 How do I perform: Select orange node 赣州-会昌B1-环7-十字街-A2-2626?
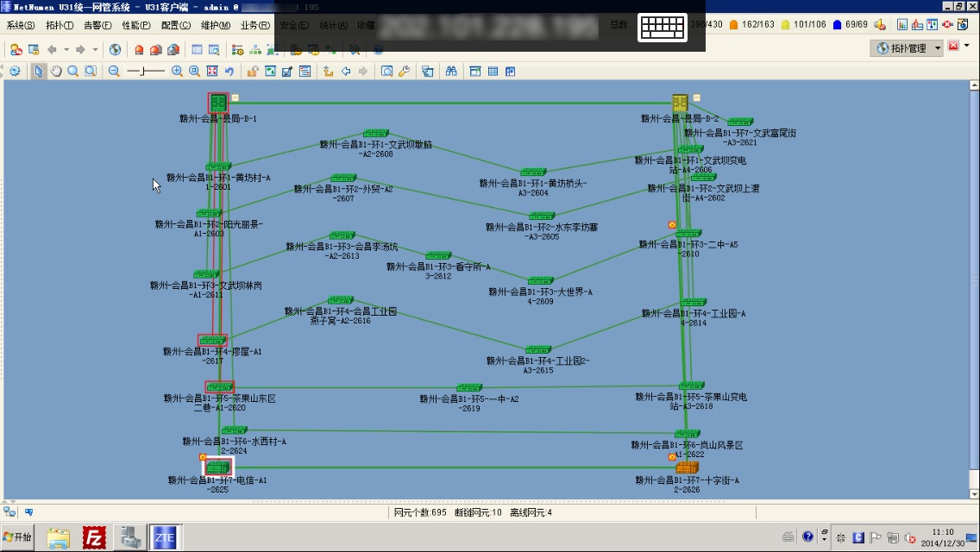tap(687, 467)
